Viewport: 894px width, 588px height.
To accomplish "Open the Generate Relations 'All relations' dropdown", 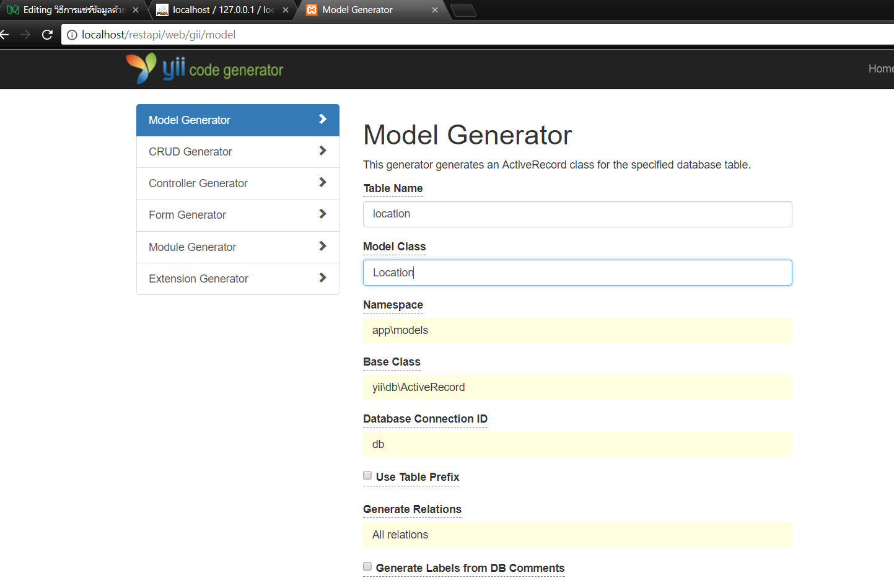I will 577,535.
